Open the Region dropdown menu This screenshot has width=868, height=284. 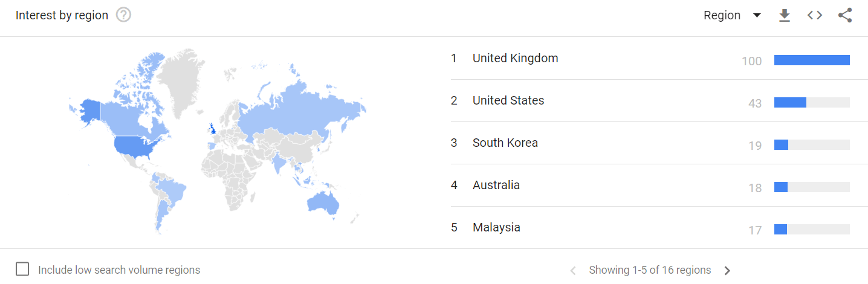pyautogui.click(x=732, y=15)
